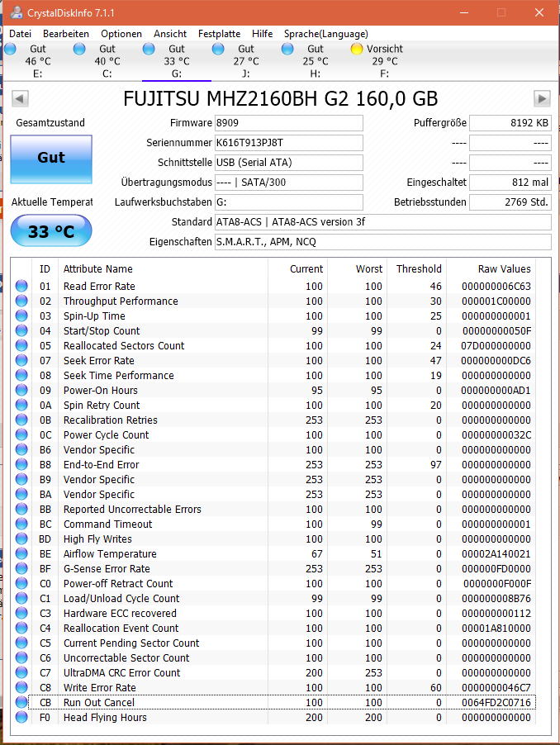Click status orb of Read Error Rate row
Image resolution: width=560 pixels, height=745 pixels.
click(21, 286)
